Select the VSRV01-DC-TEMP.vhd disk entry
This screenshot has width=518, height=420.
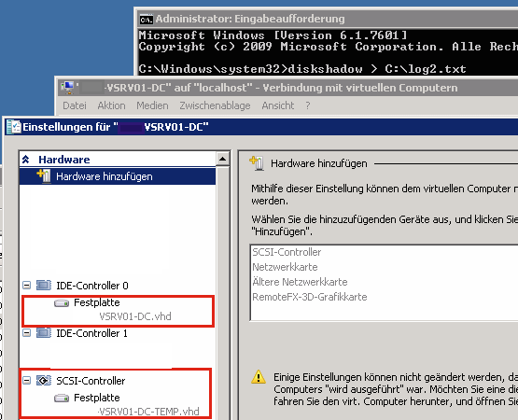pyautogui.click(x=148, y=412)
